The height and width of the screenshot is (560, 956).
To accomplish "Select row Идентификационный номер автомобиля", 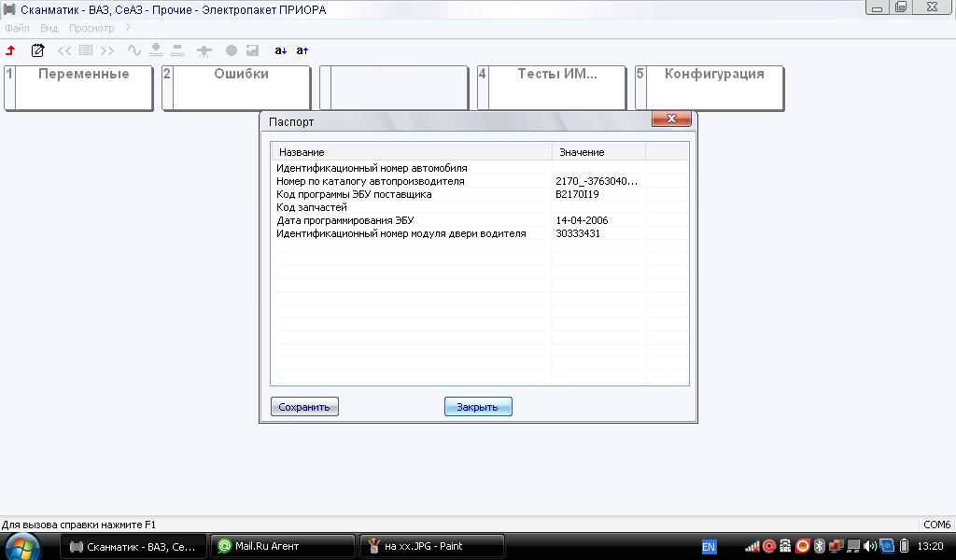I will [480, 168].
